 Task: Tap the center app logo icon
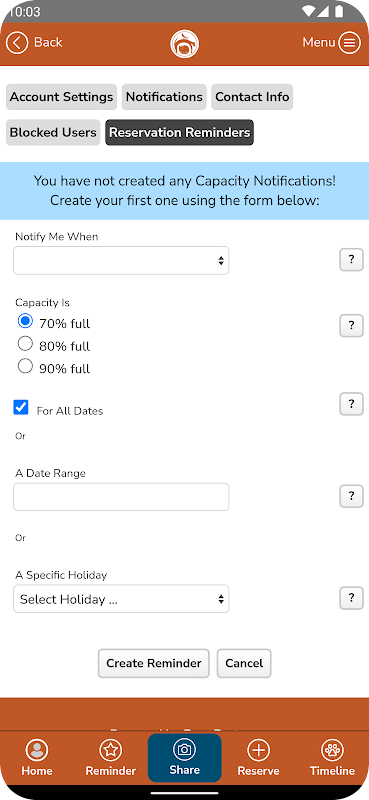click(x=184, y=44)
